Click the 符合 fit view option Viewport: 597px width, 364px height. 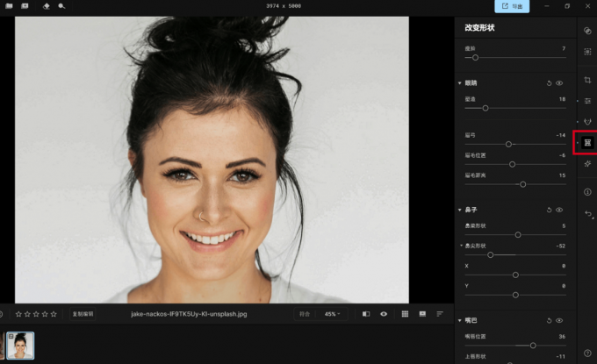click(305, 313)
